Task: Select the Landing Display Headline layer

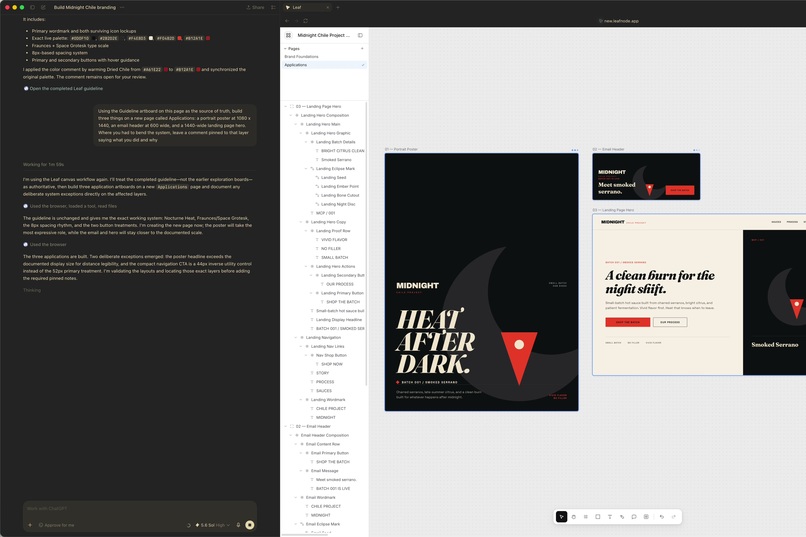Action: coord(337,320)
